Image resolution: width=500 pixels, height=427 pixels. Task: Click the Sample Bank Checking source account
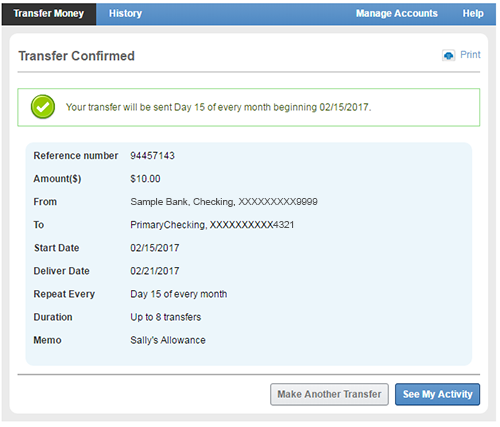pos(224,202)
